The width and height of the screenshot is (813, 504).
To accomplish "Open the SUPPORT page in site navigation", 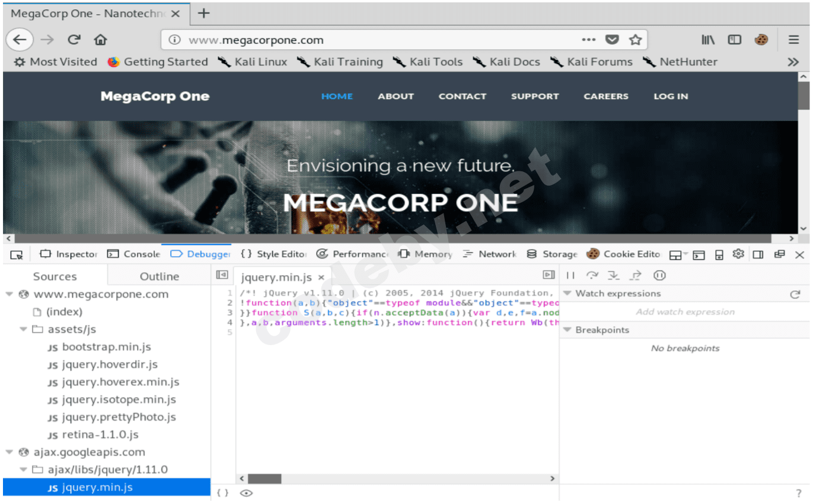I will [x=535, y=96].
